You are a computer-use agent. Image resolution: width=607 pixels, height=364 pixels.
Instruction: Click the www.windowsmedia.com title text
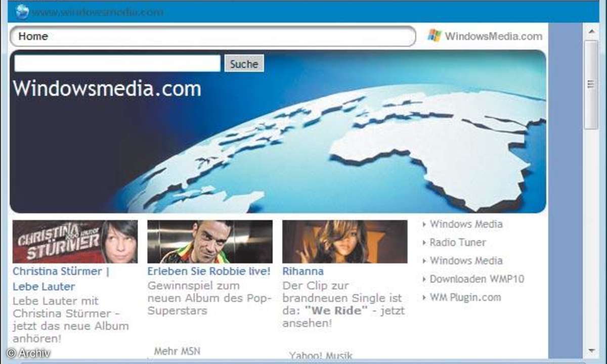click(x=98, y=12)
